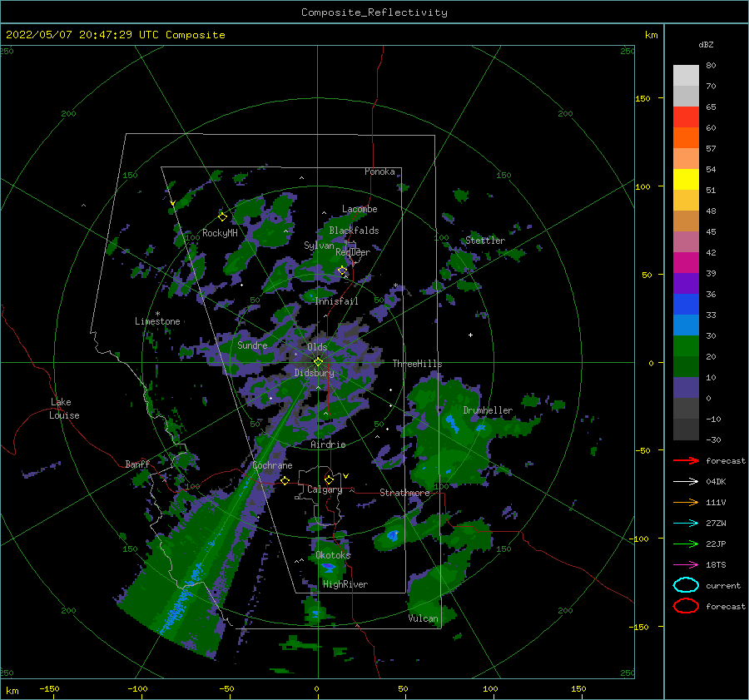This screenshot has height=700, width=749.
Task: Click the Sylvan city label
Action: [x=319, y=246]
